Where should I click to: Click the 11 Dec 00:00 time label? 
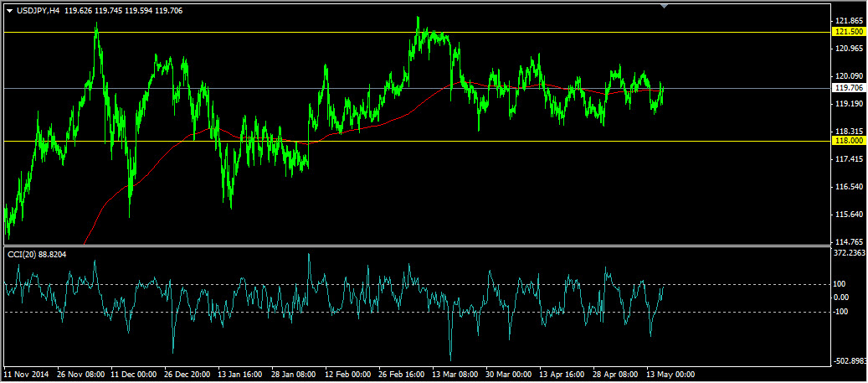click(133, 374)
